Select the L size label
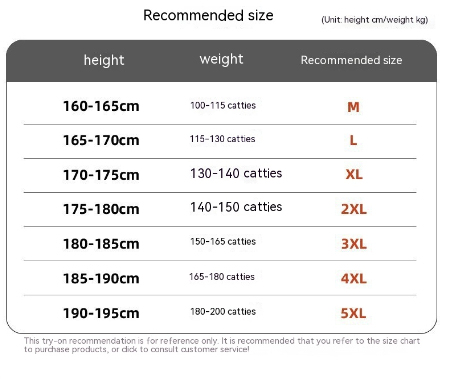The width and height of the screenshot is (451, 379). (x=353, y=140)
